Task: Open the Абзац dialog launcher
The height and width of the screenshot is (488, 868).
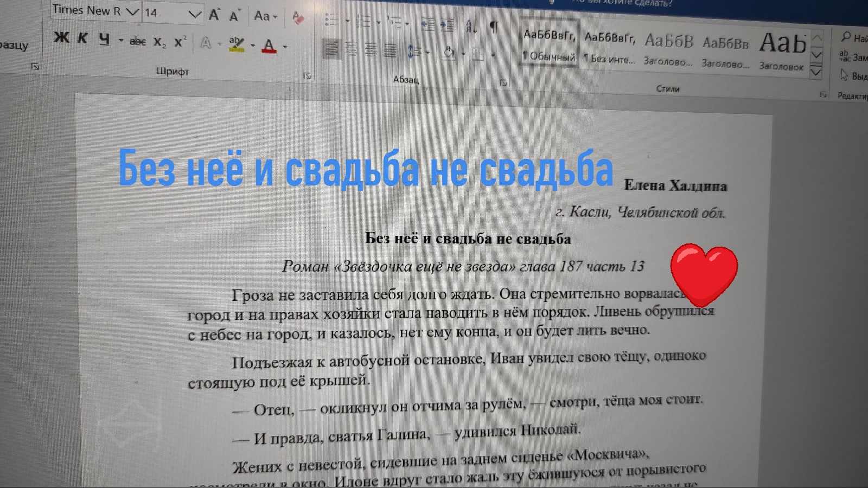Action: click(503, 82)
